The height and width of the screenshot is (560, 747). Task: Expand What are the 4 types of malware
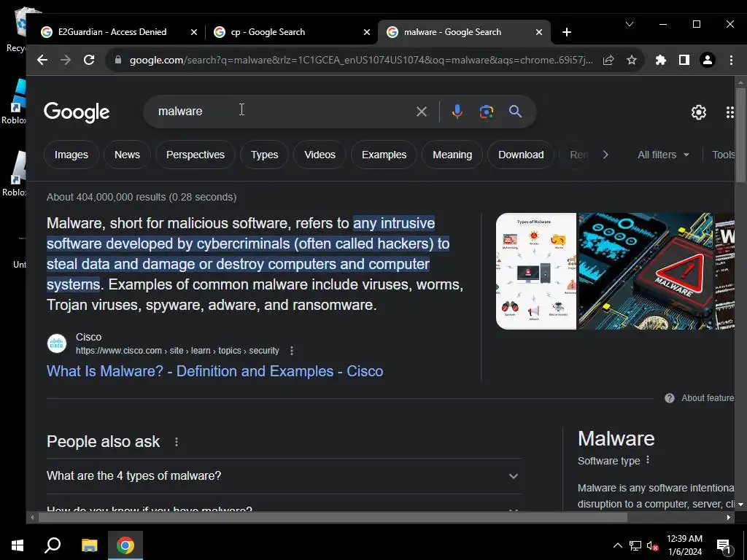click(285, 475)
